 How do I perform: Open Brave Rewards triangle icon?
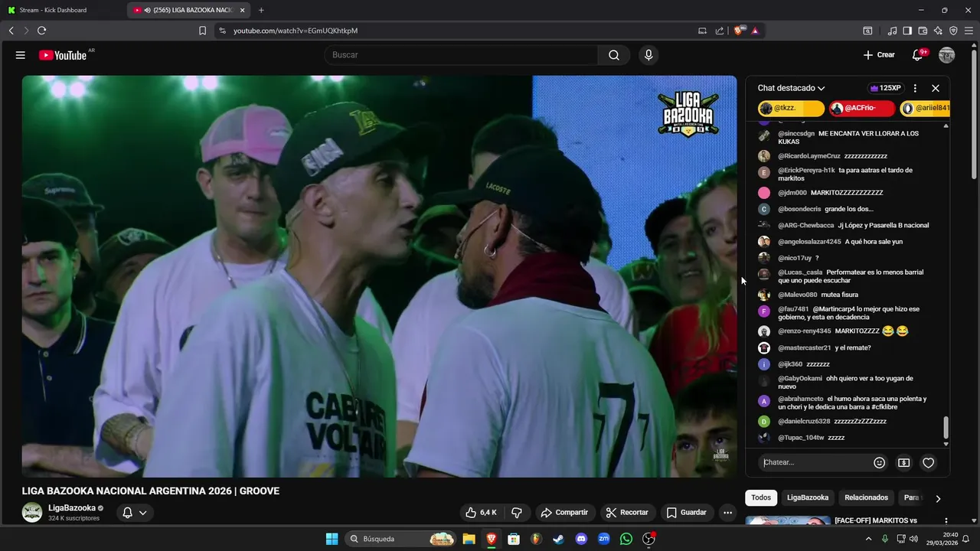pos(755,31)
